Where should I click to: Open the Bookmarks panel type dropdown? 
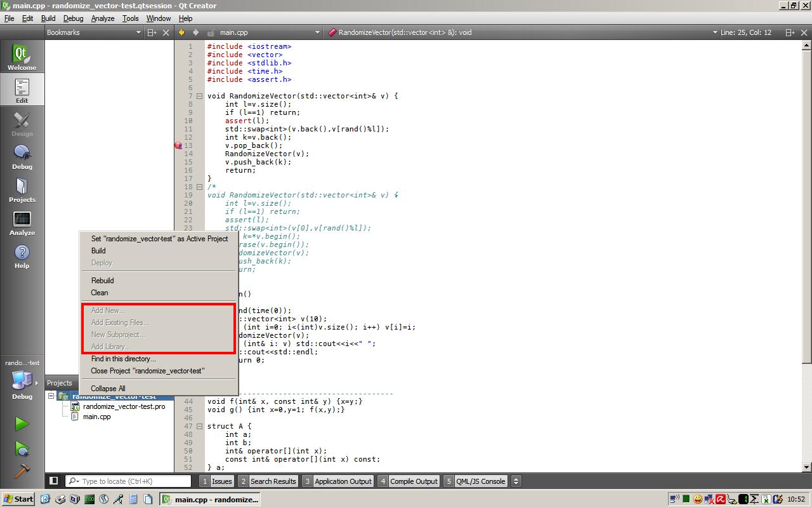(93, 32)
